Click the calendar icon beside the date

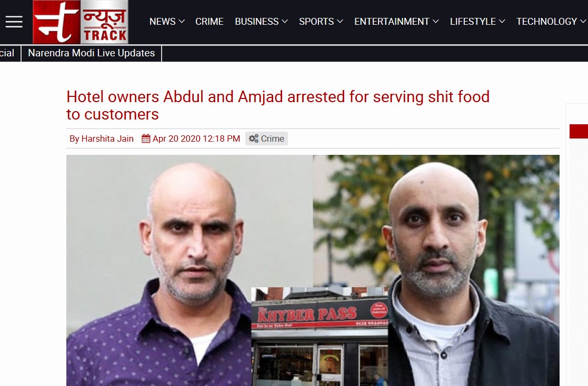click(x=146, y=138)
